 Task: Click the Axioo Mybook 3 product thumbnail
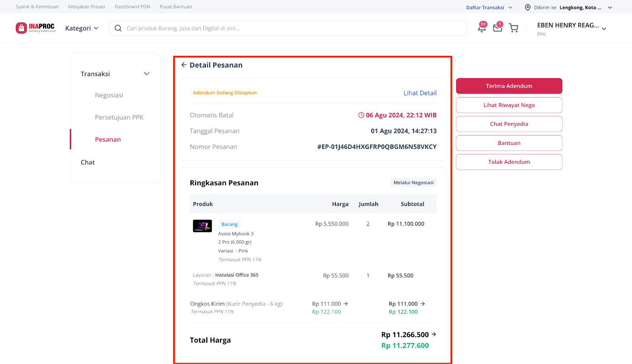(x=202, y=226)
